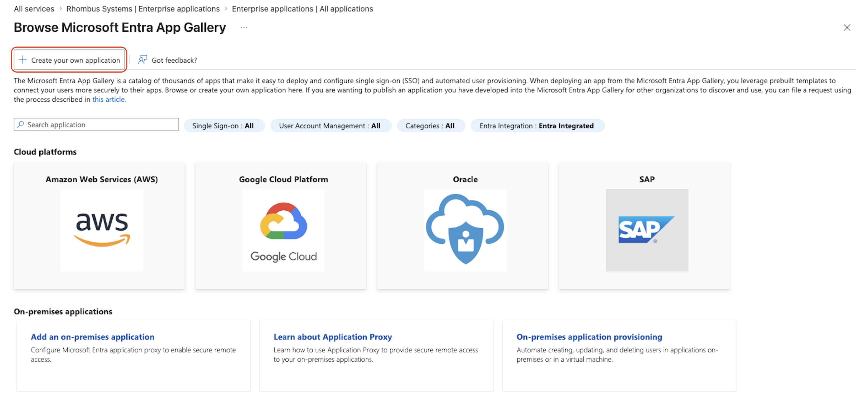The height and width of the screenshot is (399, 868).
Task: Click the Got feedback person icon
Action: click(142, 60)
